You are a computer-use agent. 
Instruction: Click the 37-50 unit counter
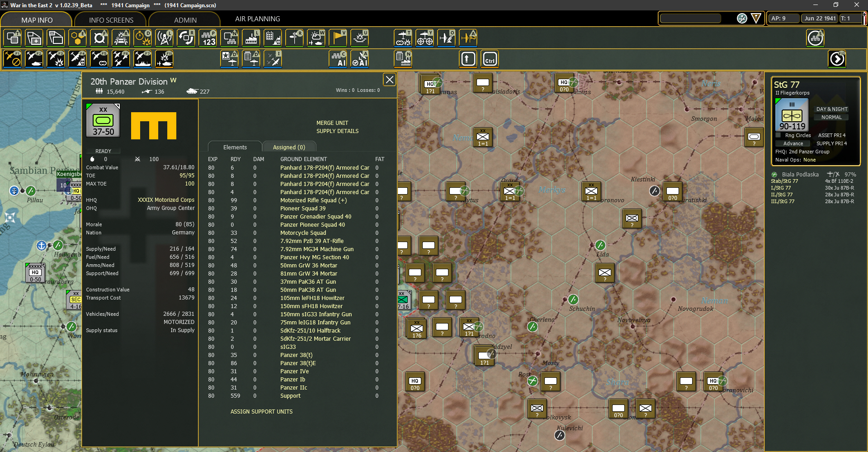point(103,120)
